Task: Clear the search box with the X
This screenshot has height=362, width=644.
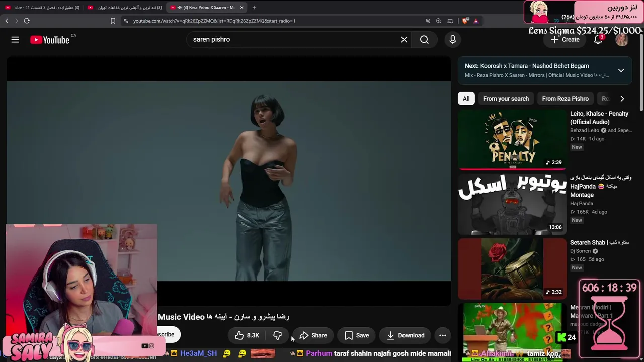Action: coord(404,40)
